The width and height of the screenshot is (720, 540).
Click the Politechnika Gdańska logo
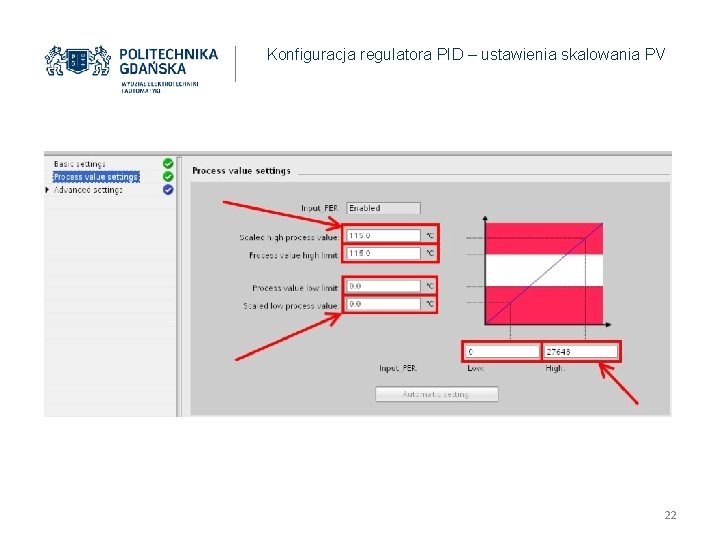(131, 69)
